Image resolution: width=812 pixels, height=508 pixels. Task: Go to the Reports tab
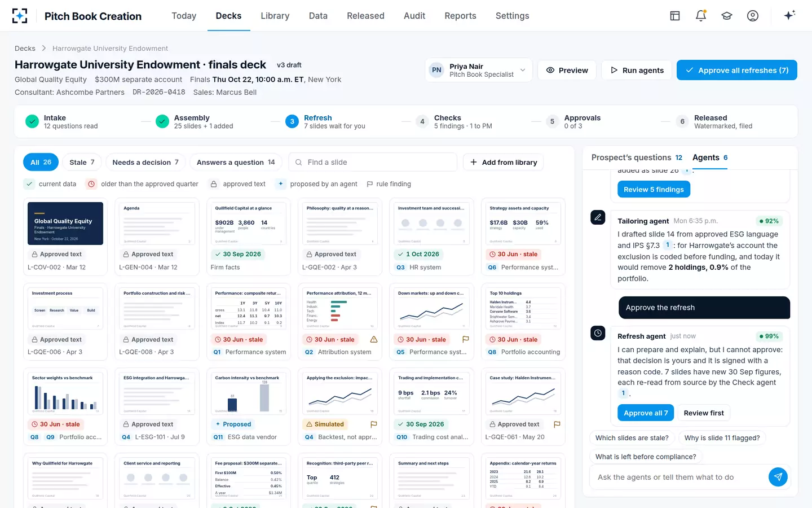[460, 16]
